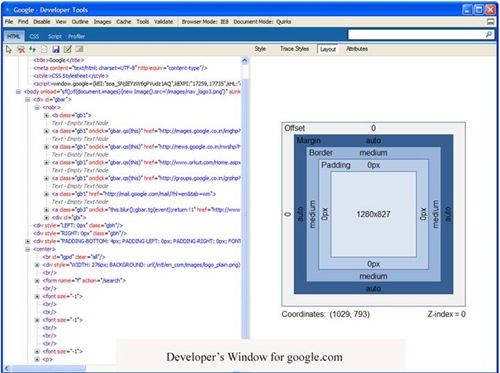Screen dimensions: 500x373
Task: Collapse the nobr node
Action: click(37, 107)
